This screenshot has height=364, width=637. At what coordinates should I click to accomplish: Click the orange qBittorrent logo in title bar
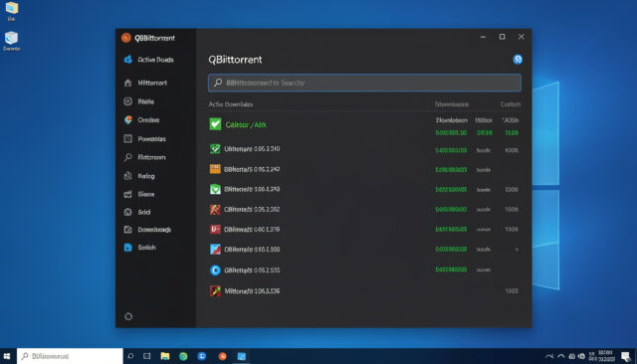(126, 38)
